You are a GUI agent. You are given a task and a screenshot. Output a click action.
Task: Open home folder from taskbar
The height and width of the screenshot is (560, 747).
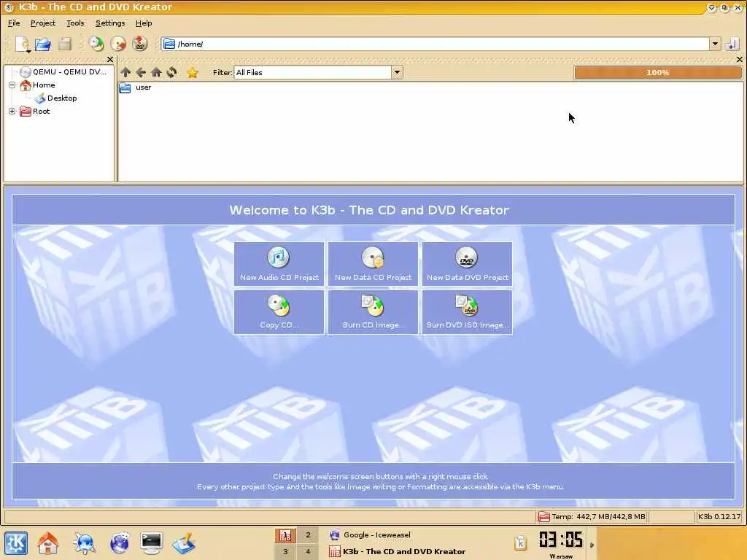pyautogui.click(x=48, y=542)
